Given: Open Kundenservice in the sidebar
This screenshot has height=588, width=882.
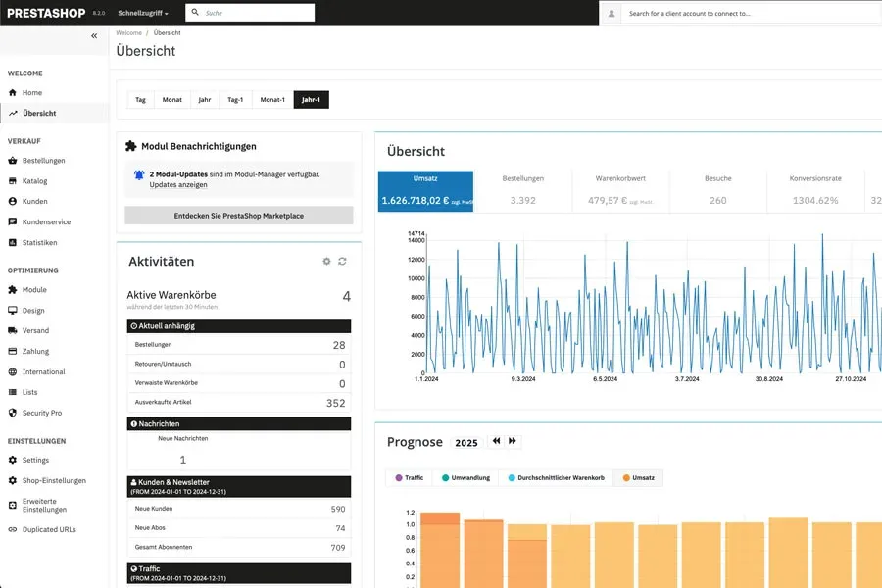Looking at the screenshot, I should (x=46, y=221).
